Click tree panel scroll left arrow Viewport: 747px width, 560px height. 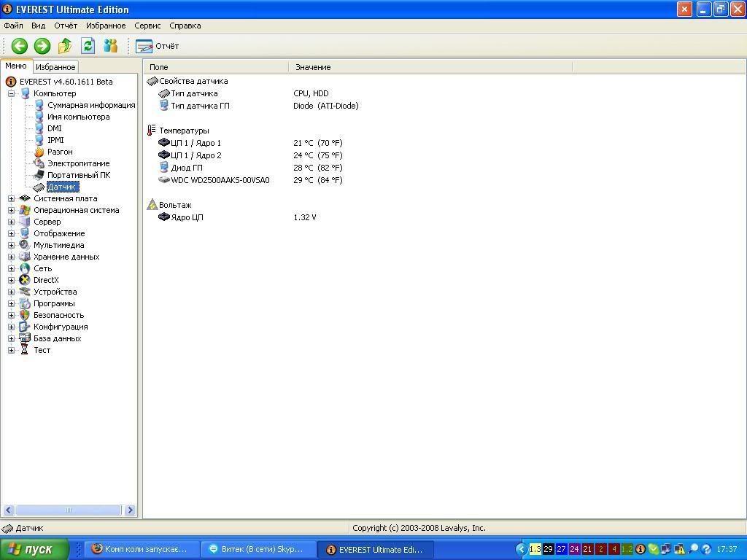click(x=8, y=510)
